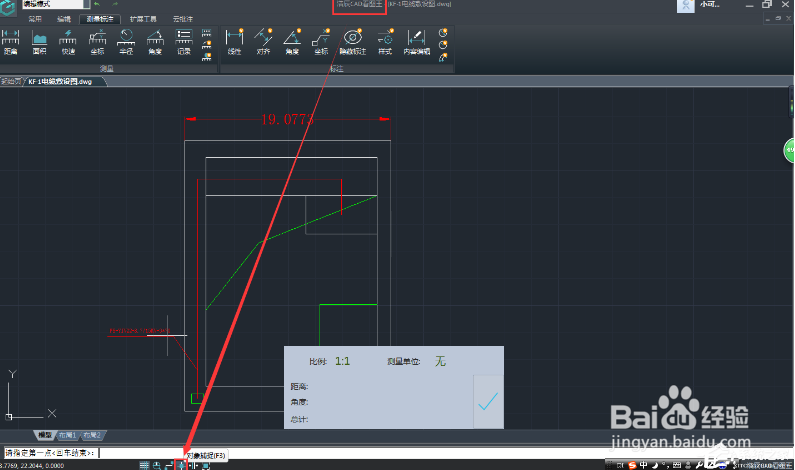Confirm measurement with the blue checkmark button

tap(488, 402)
